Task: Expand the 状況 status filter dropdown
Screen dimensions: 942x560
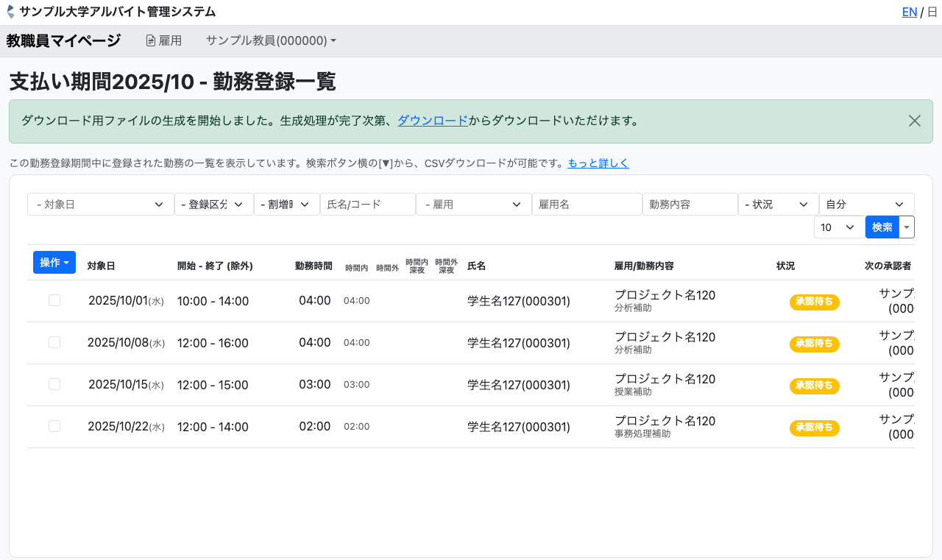Action: pyautogui.click(x=778, y=205)
